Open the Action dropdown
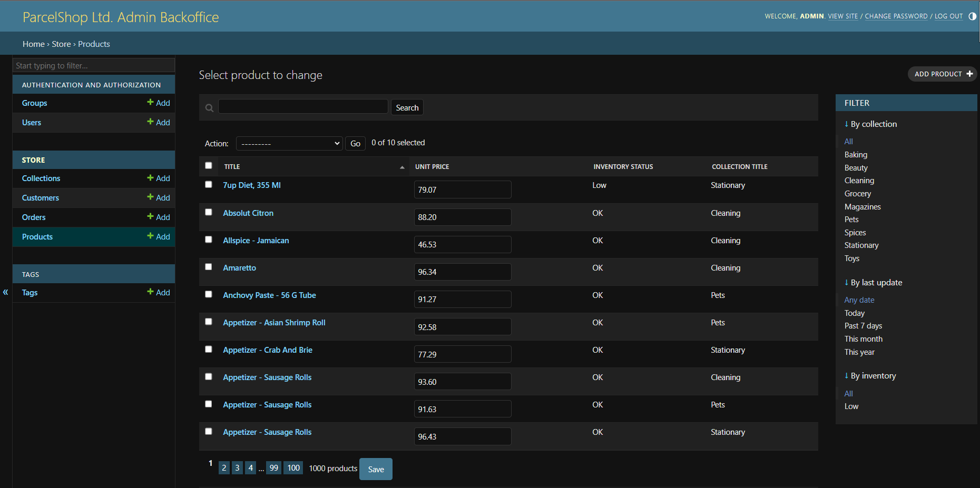The image size is (980, 488). click(289, 143)
